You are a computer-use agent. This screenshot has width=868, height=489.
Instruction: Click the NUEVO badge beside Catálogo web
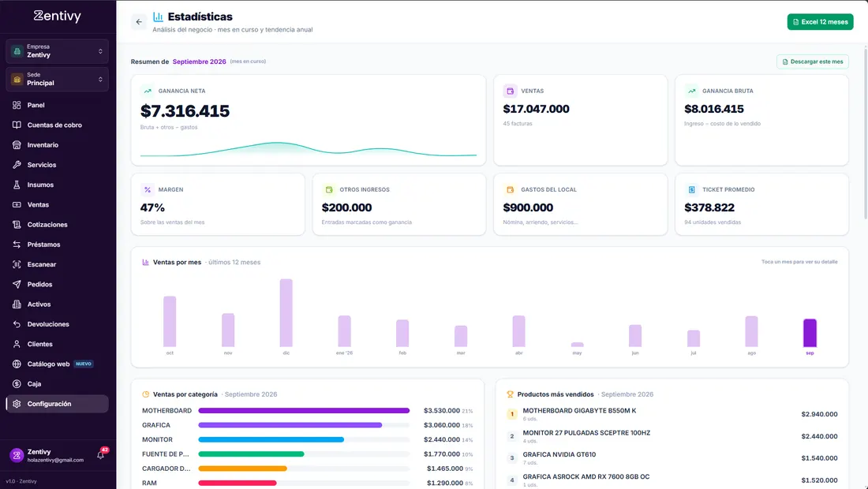84,364
